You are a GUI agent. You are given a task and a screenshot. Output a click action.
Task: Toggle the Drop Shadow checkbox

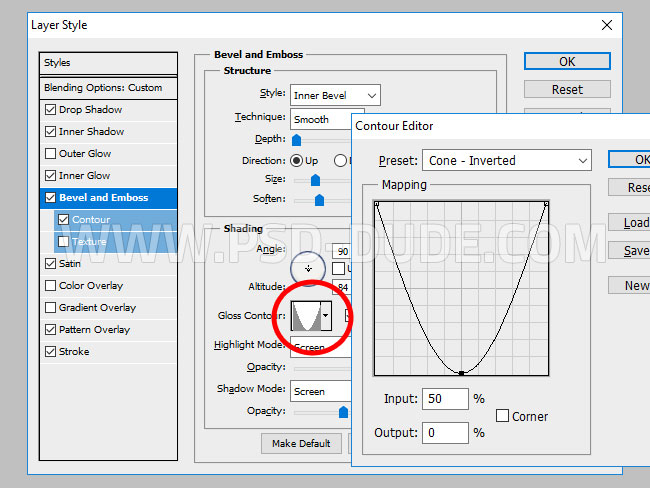(51, 110)
